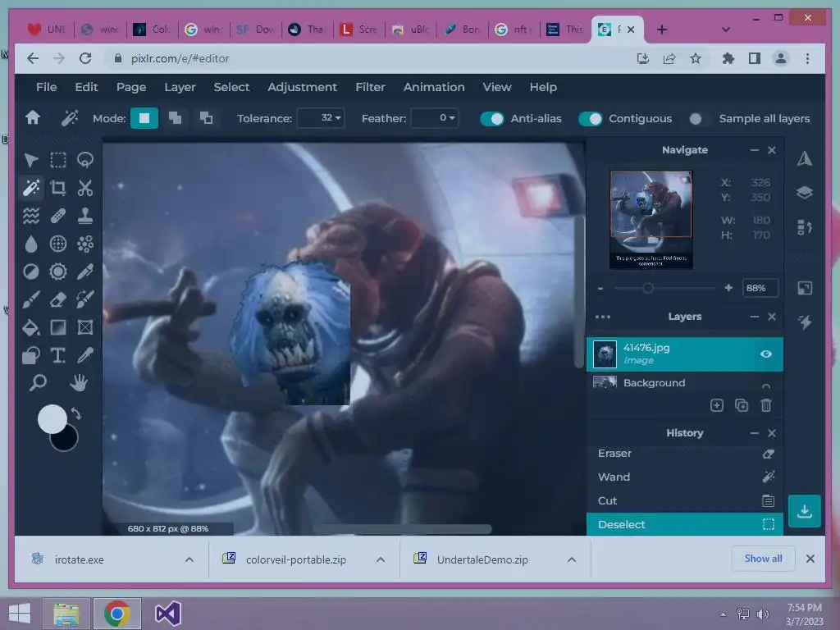Open Layers panel three-dots menu
Viewport: 840px width, 630px height.
tap(603, 317)
